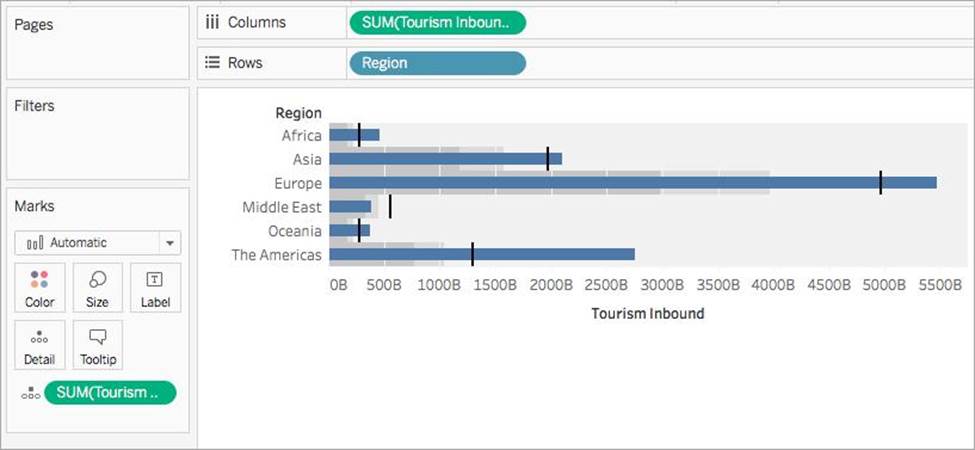Click the Rows shelf icon
Screen dimensions: 975x450
point(212,62)
